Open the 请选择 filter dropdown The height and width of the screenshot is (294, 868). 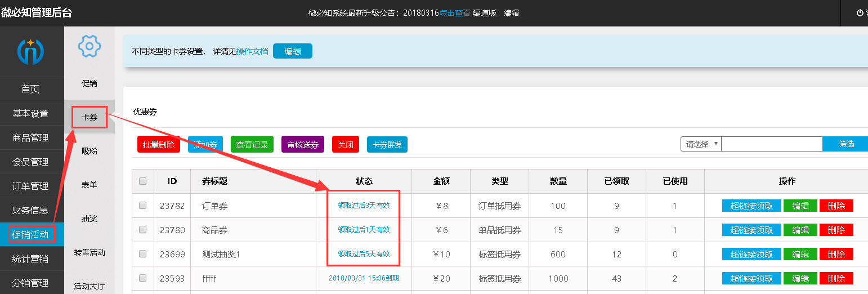[x=701, y=144]
